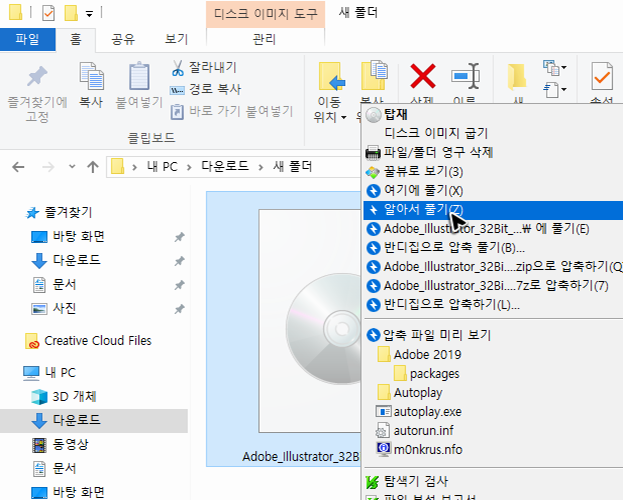Click compress to zip (zip으로 압축하기)
Screen dimensions: 623x500
[493, 267]
